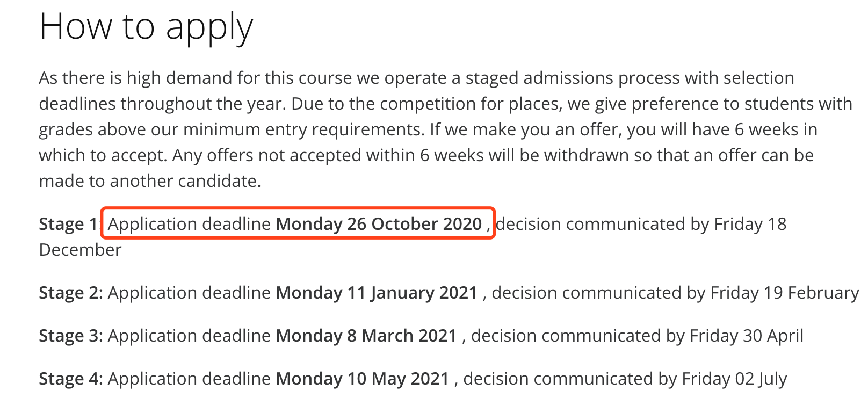Click the word "December" on the wrapped line

(x=81, y=250)
